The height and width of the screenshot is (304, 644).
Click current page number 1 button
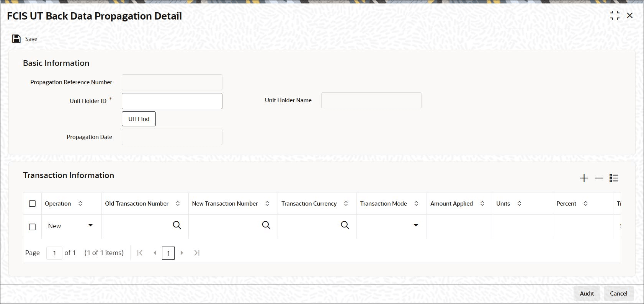pyautogui.click(x=168, y=253)
